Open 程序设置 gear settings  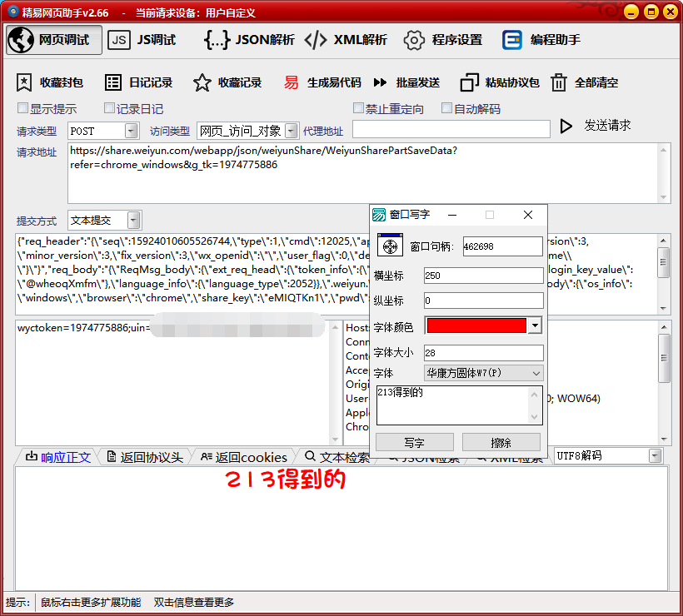442,40
